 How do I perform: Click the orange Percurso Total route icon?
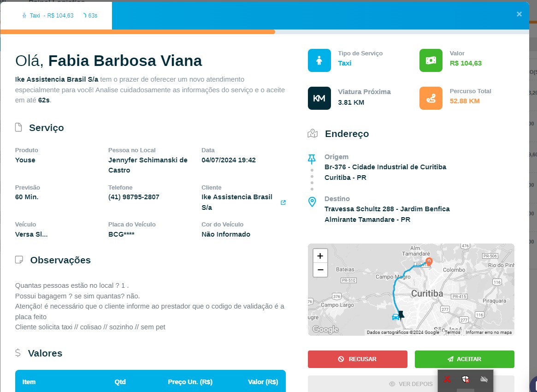431,98
